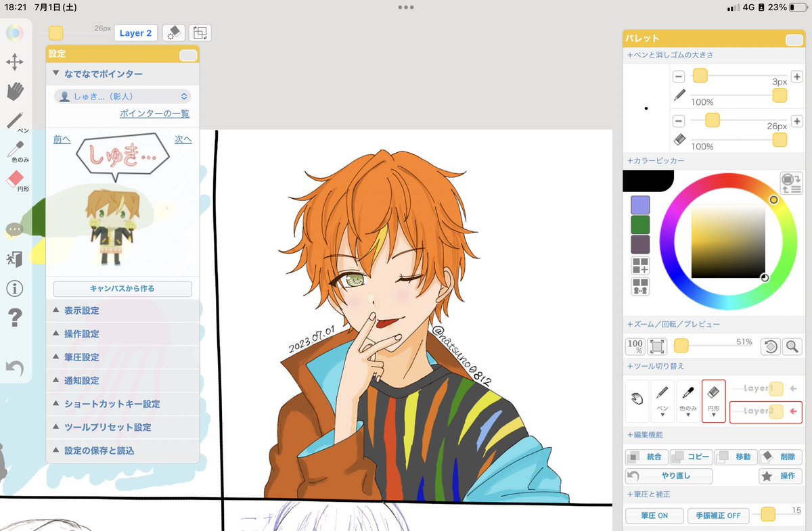
Task: Expand ツールプリセット設定 section
Action: pyautogui.click(x=122, y=428)
